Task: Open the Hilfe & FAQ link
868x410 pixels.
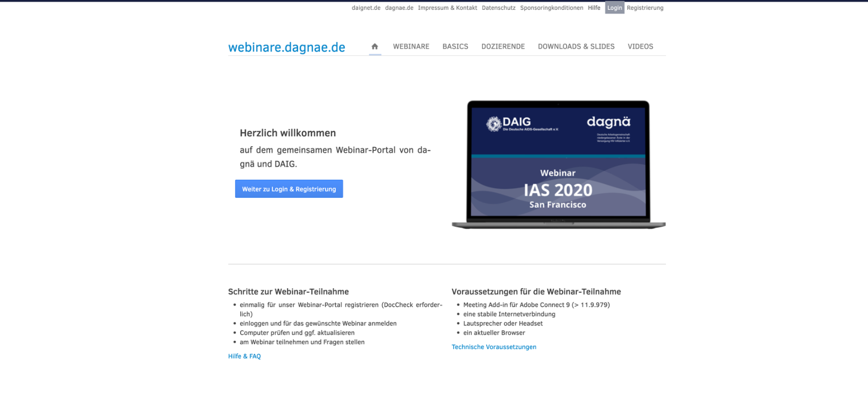Action: coord(244,356)
